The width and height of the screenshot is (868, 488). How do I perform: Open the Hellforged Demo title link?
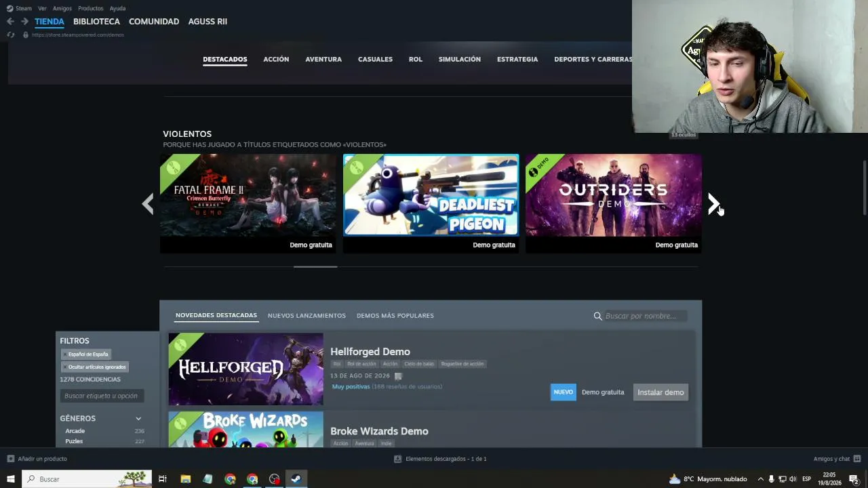tap(370, 352)
